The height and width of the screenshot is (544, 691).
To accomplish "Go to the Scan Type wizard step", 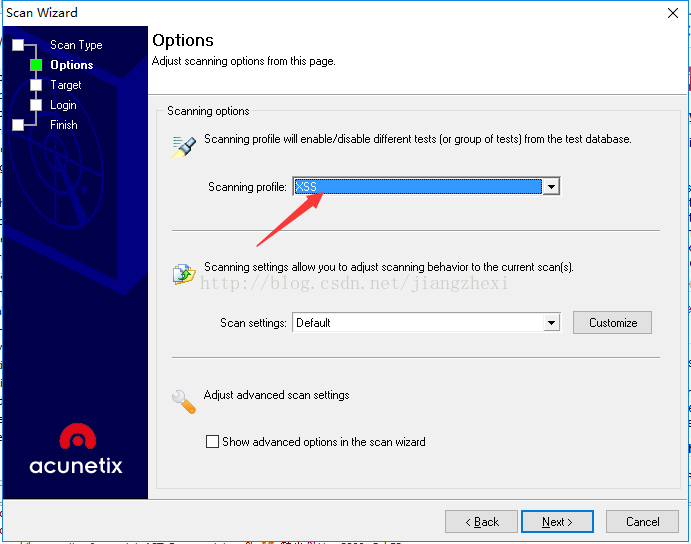I will tap(76, 45).
